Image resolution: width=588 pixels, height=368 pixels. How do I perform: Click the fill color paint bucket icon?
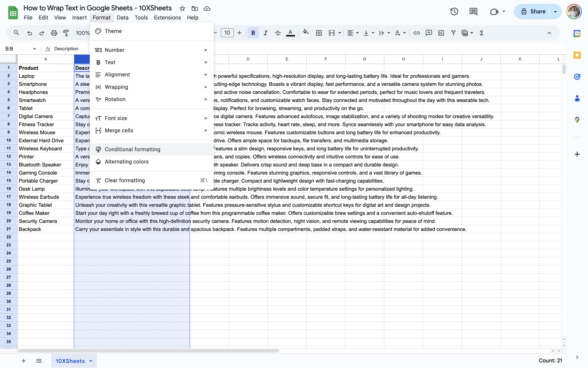coord(306,33)
